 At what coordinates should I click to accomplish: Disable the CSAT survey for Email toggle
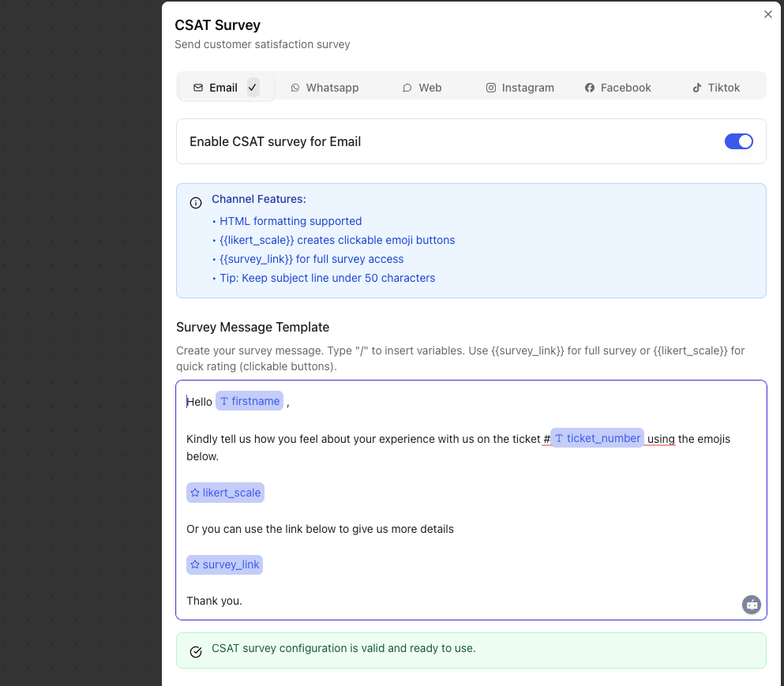(x=739, y=141)
